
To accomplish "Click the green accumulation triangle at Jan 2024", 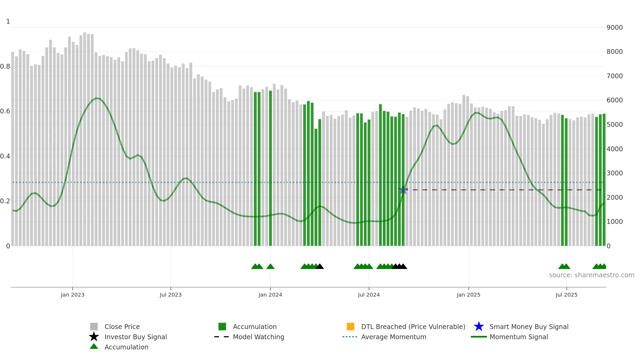I will point(270,266).
